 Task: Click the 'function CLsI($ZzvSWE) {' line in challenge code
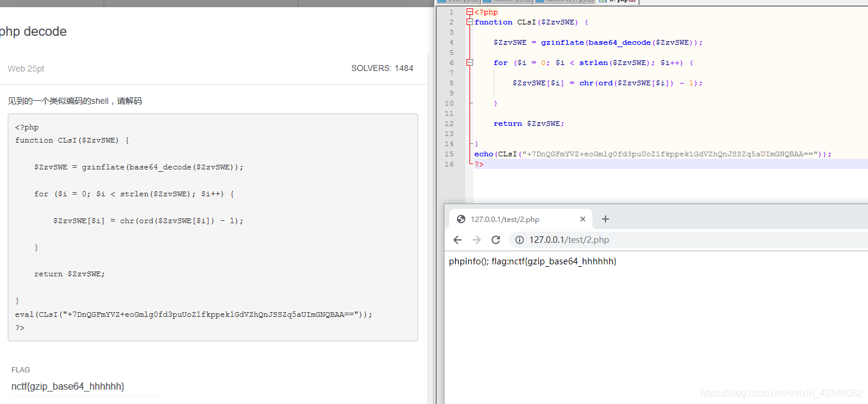pyautogui.click(x=72, y=140)
